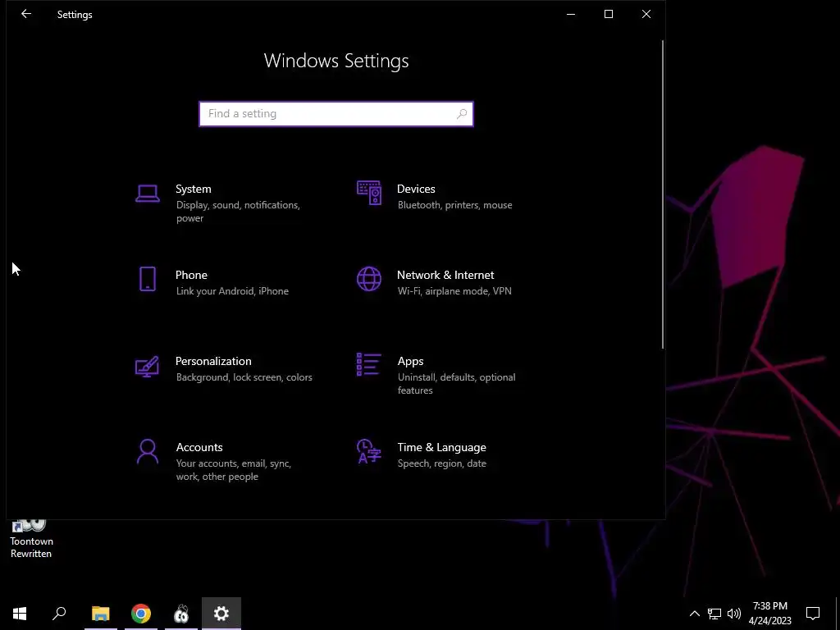Open the System laptop icon

click(148, 194)
